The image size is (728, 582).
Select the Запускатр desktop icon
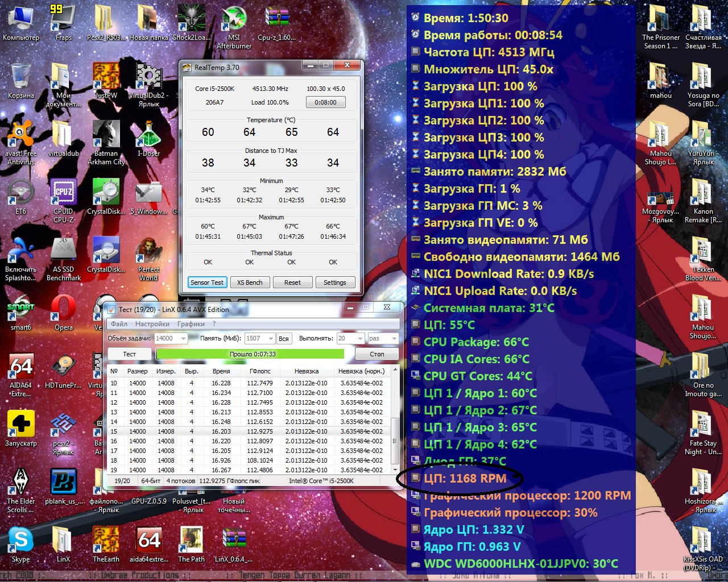click(21, 429)
